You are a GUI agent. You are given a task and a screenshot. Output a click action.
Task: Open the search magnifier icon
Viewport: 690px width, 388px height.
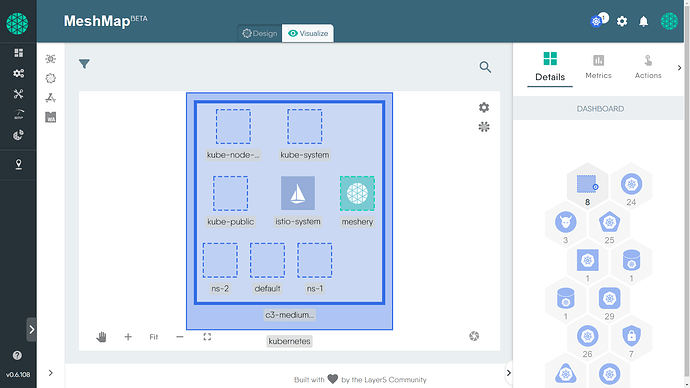(x=485, y=67)
